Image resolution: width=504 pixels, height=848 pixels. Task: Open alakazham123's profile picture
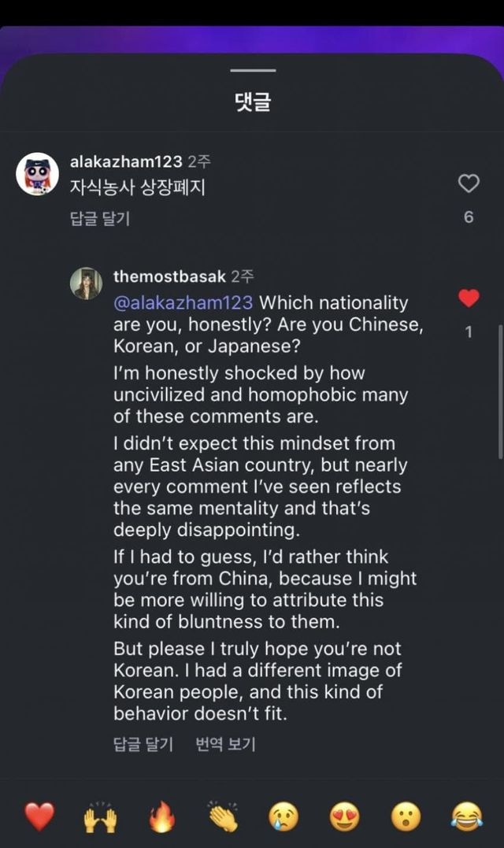coord(38,174)
